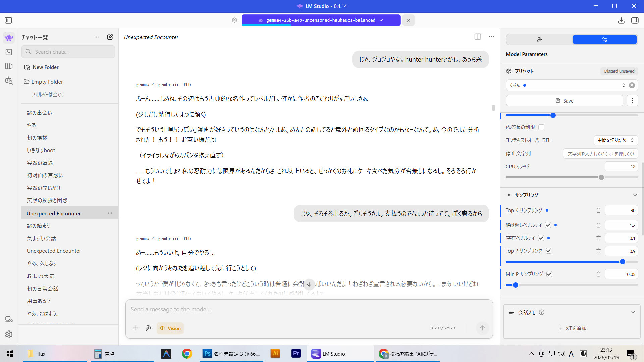Click the message input box
This screenshot has height=362, width=644.
point(309,309)
